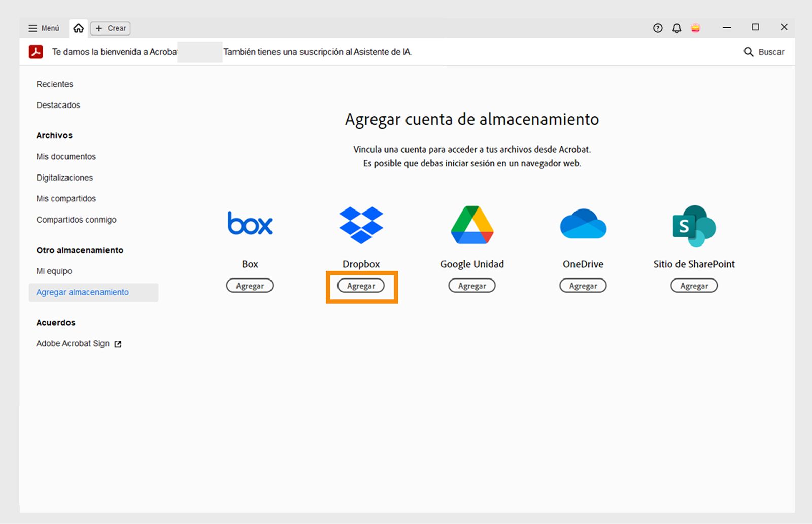Viewport: 812px width, 524px height.
Task: Select the Google Unidad icon
Action: [x=471, y=225]
